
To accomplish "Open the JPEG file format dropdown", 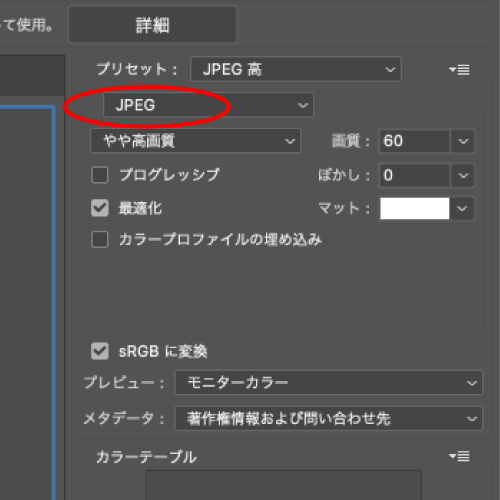I will [209, 105].
